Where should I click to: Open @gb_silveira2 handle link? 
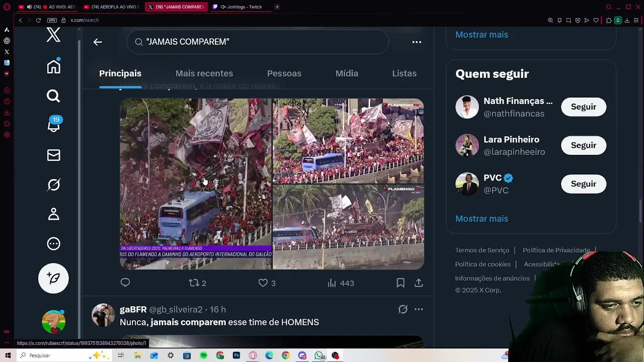[x=176, y=309]
